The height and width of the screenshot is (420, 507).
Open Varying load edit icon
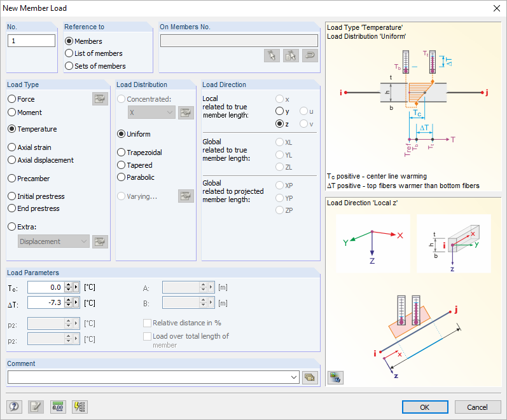click(186, 196)
